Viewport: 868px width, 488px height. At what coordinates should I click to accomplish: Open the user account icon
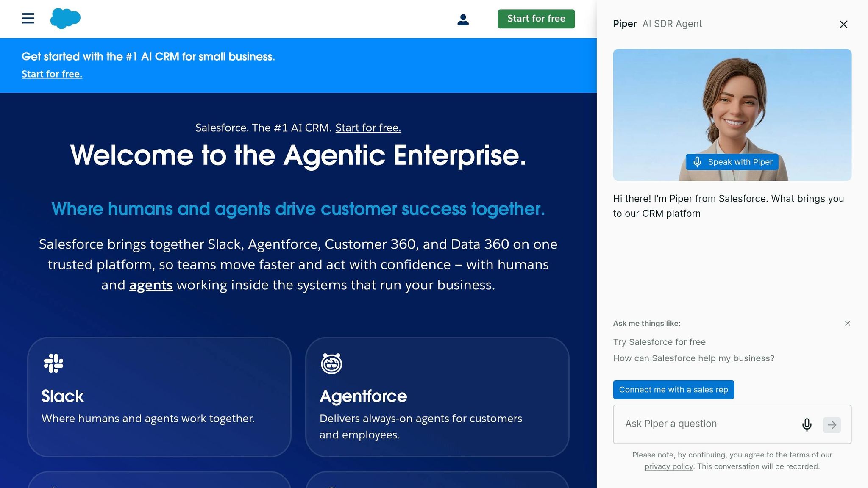click(463, 19)
